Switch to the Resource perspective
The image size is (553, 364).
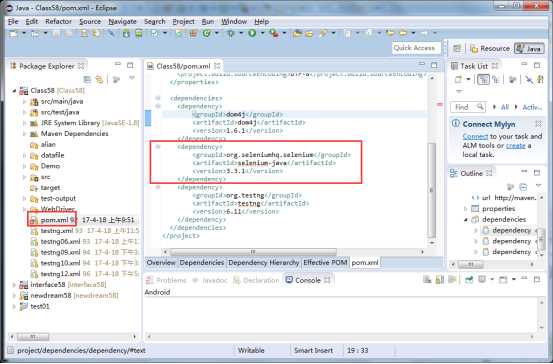click(x=490, y=48)
